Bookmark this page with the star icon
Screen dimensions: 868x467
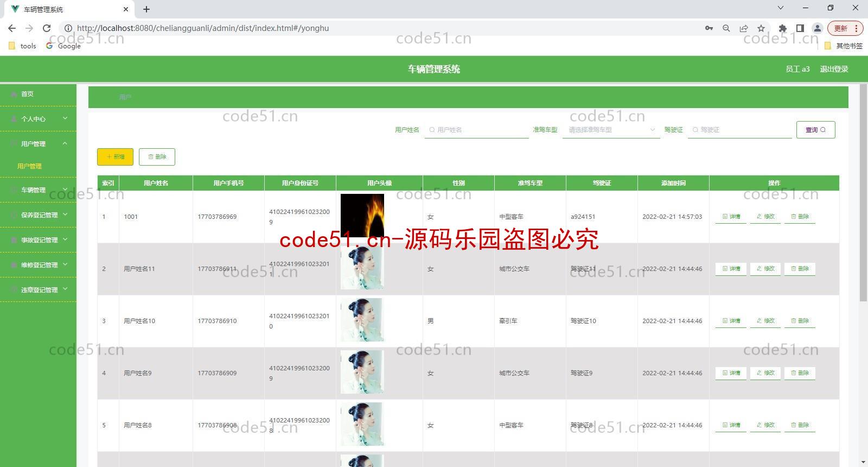tap(761, 28)
